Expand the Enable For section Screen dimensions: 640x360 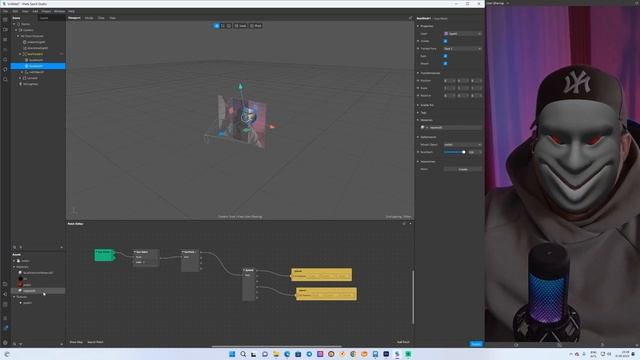[418, 105]
